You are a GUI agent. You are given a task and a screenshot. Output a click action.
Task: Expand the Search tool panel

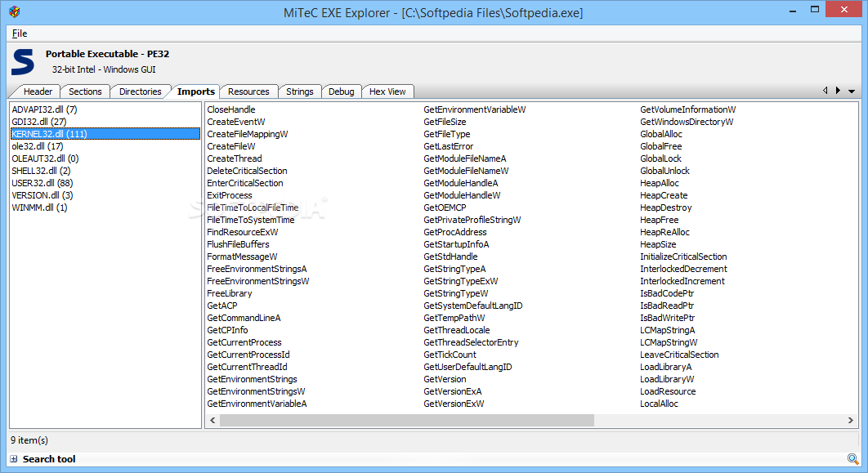coord(14,458)
